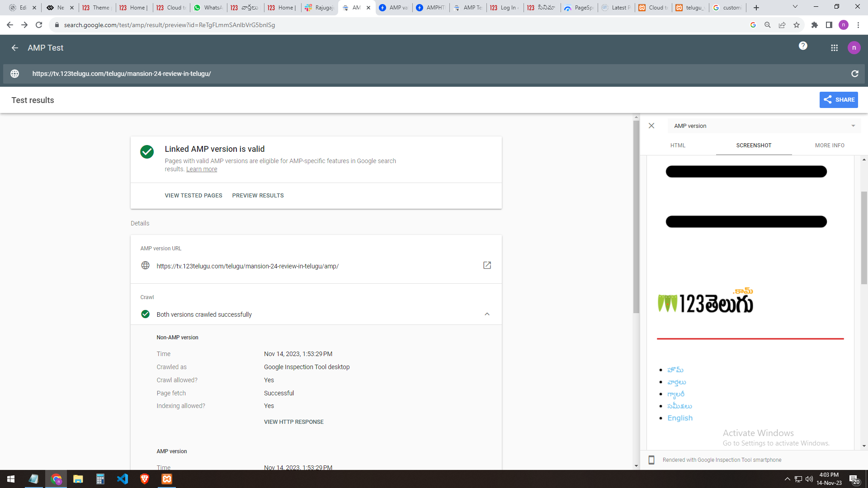
Task: Close the AMP version preview panel
Action: [x=651, y=126]
